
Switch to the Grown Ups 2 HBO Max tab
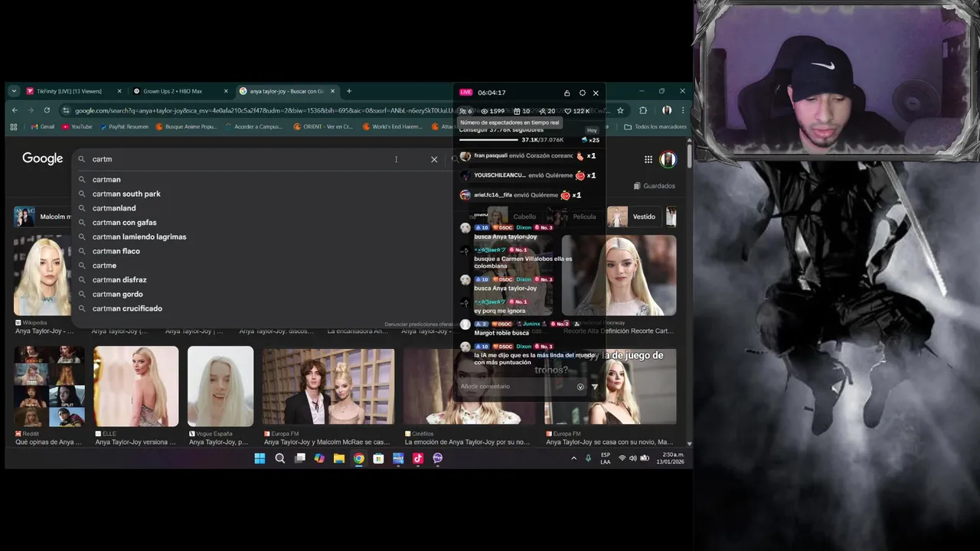(x=180, y=91)
